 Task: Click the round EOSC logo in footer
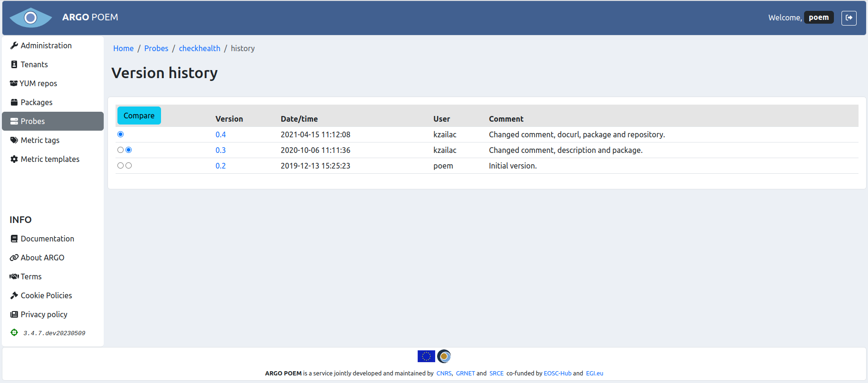[x=444, y=356]
